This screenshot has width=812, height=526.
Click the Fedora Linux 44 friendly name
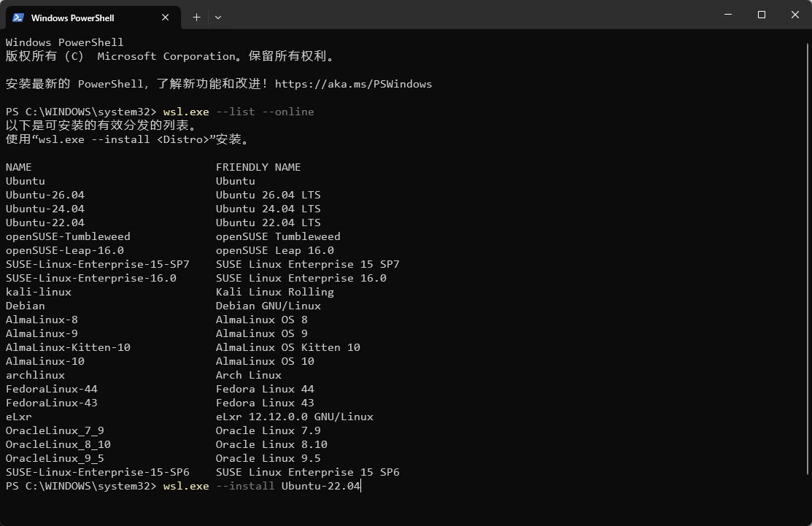tap(265, 389)
